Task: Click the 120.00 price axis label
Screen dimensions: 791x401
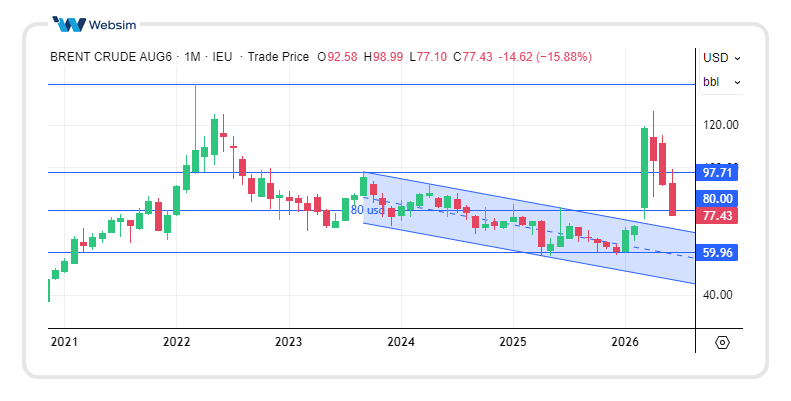Action: (x=720, y=125)
